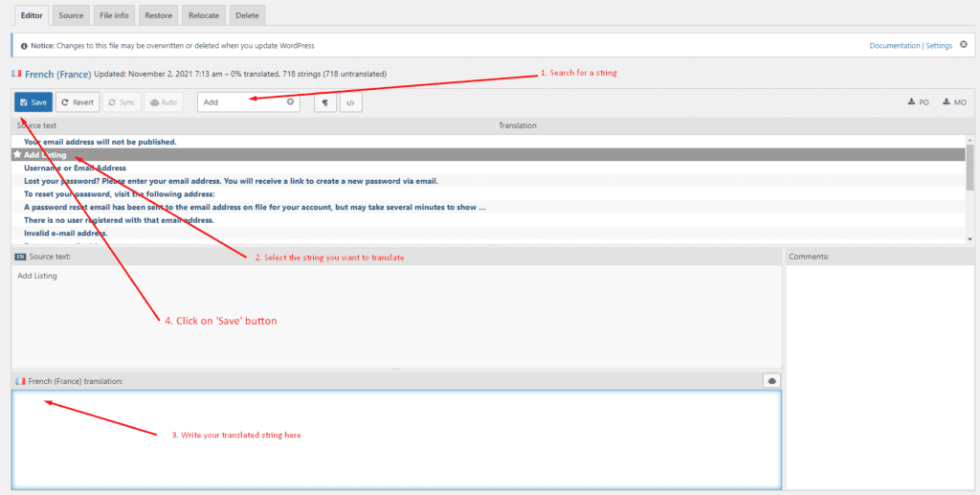The width and height of the screenshot is (980, 495).
Task: Go to the Relocate tab
Action: pos(202,15)
